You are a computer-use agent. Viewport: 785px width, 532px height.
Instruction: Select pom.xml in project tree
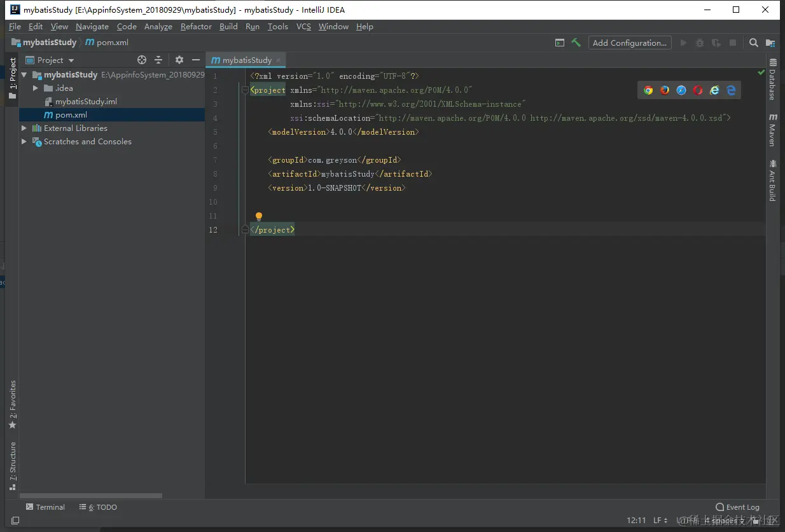[71, 115]
